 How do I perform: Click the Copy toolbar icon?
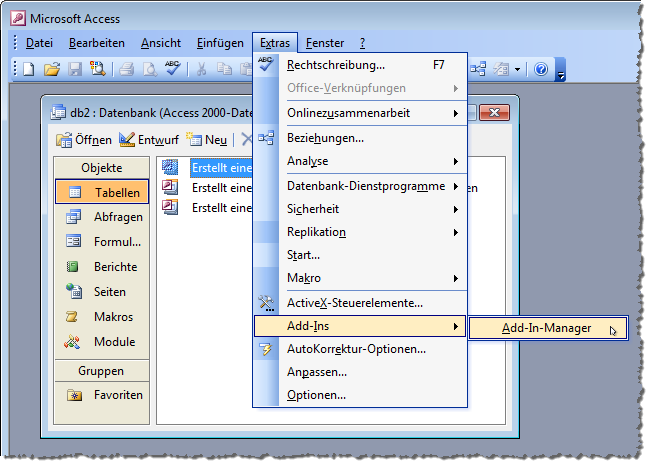[x=225, y=69]
